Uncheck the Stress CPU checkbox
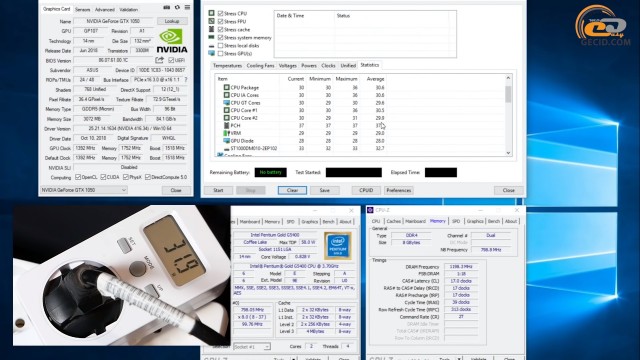 tap(220, 13)
